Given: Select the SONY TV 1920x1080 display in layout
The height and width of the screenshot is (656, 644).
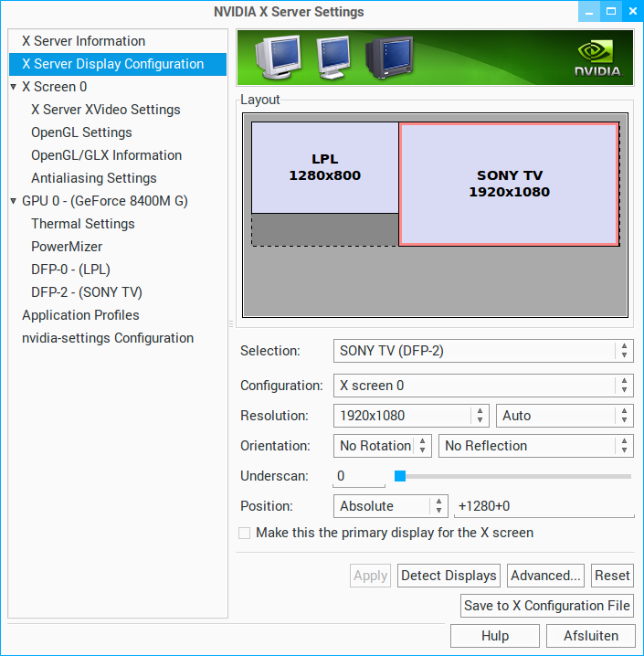Looking at the screenshot, I should point(509,184).
